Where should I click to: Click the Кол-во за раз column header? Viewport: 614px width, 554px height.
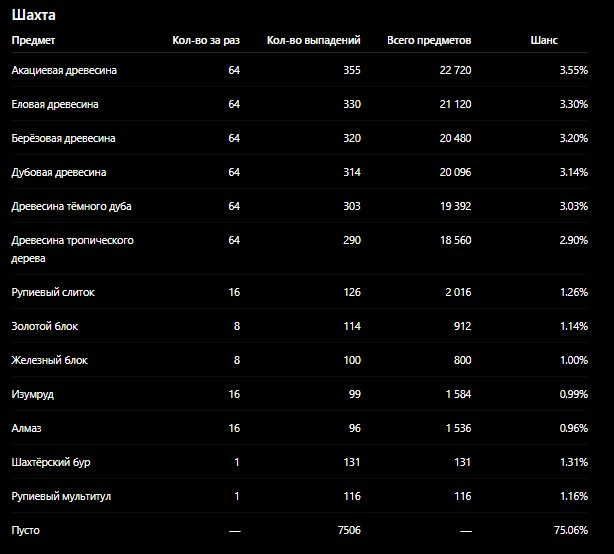[x=206, y=40]
